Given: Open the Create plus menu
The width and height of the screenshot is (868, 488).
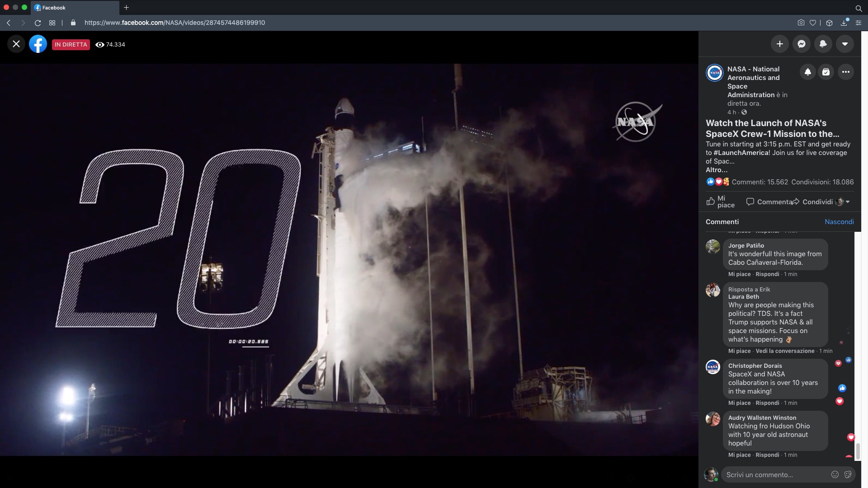Looking at the screenshot, I should pos(779,44).
